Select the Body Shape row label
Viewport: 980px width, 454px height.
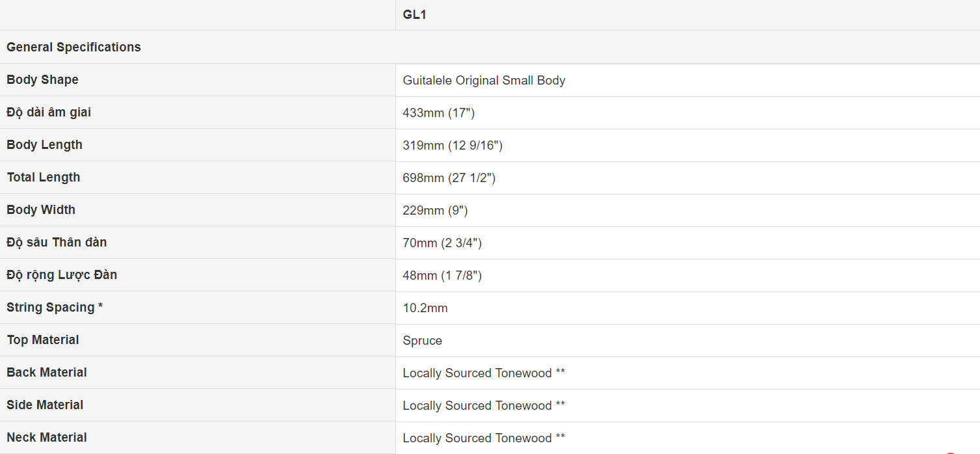(42, 79)
